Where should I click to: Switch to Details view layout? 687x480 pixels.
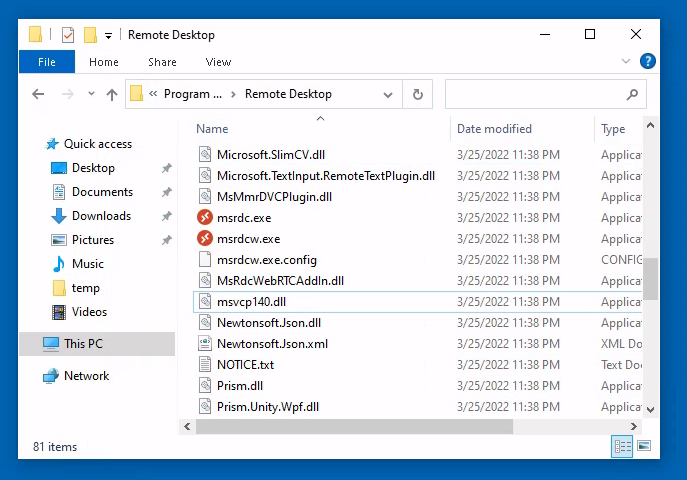[622, 446]
